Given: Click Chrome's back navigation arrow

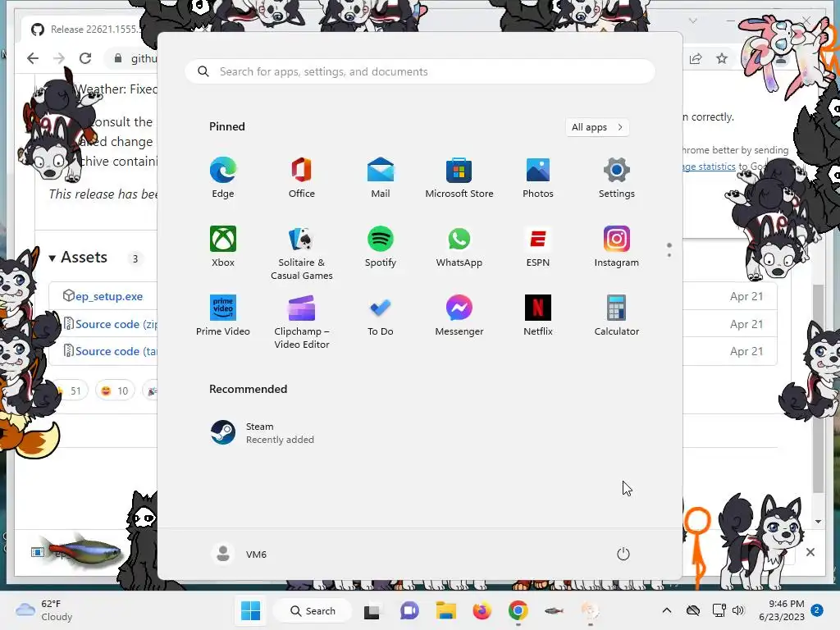Looking at the screenshot, I should [33, 58].
